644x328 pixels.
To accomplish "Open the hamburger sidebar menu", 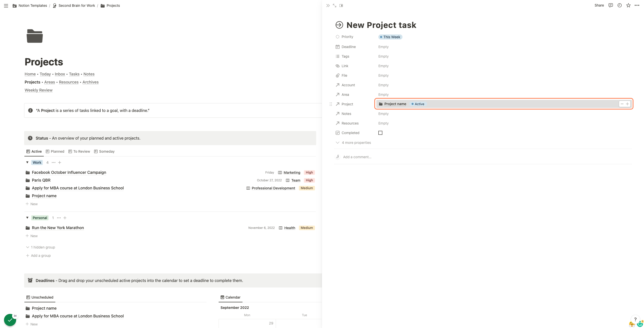I will pyautogui.click(x=6, y=6).
